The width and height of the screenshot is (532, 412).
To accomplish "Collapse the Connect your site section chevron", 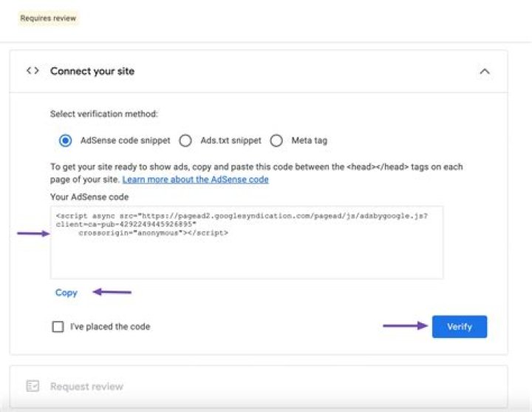I will coord(485,71).
